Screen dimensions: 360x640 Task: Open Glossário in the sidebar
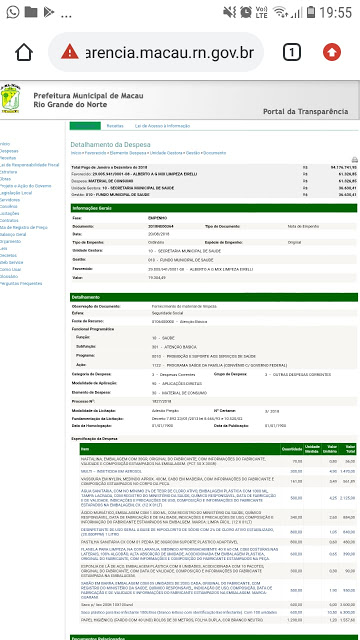coord(9,276)
